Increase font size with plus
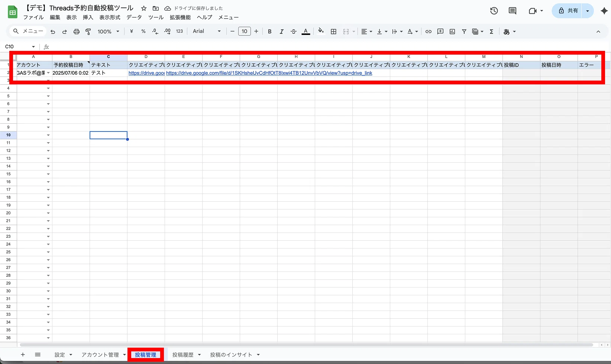 (256, 32)
